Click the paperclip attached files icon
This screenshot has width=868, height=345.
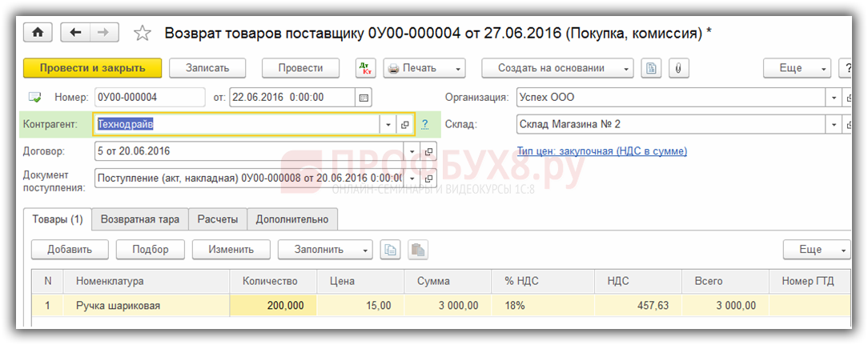[x=677, y=69]
